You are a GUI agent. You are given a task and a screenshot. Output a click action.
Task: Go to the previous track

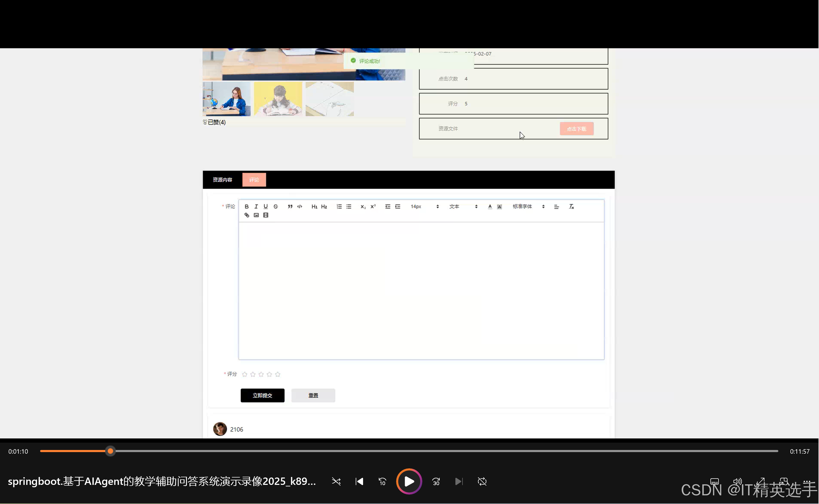359,481
